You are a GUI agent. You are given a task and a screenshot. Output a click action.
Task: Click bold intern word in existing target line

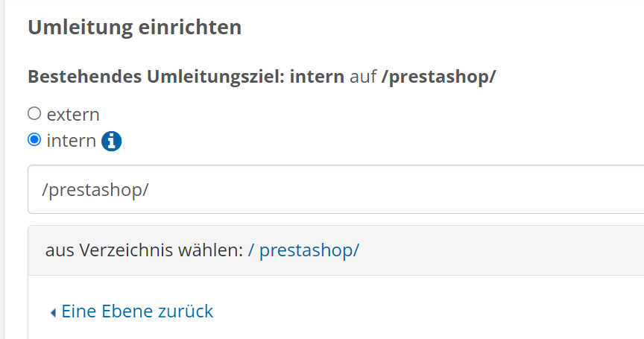[x=318, y=77]
